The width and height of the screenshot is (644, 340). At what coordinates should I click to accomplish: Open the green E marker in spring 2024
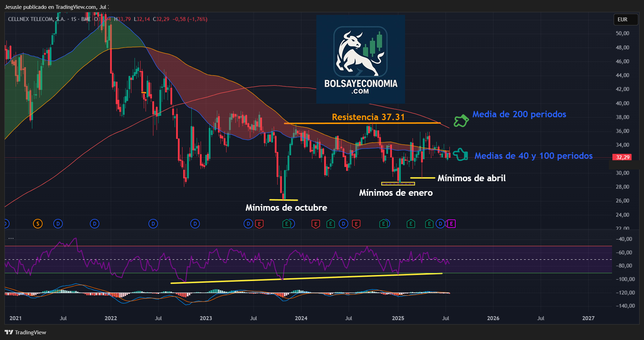(x=331, y=224)
